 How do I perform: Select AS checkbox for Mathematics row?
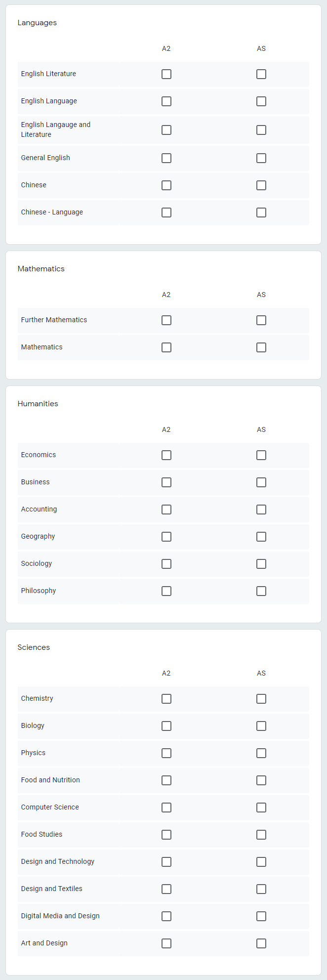tap(261, 347)
